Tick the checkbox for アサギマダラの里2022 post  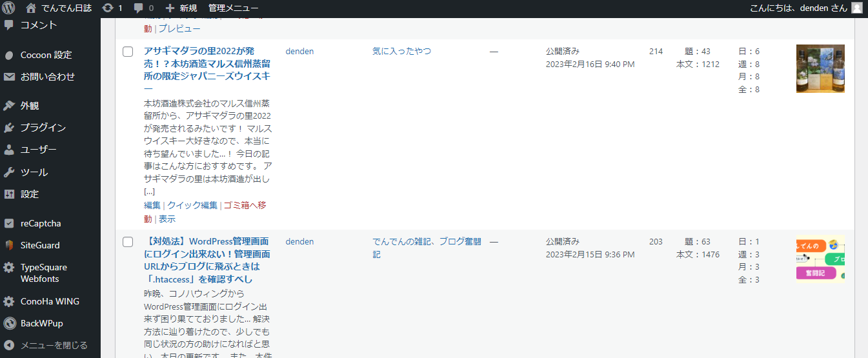128,52
